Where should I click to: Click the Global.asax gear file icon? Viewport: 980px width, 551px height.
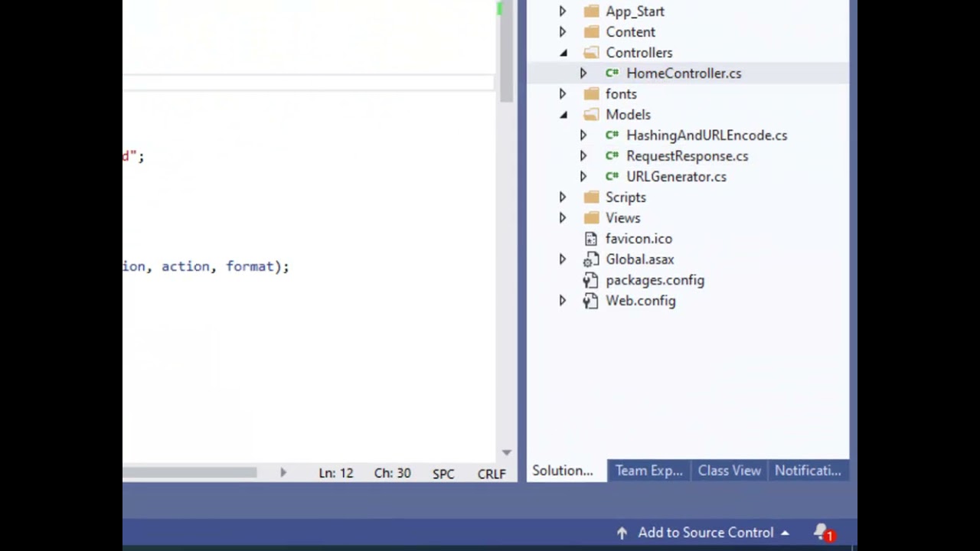[591, 259]
